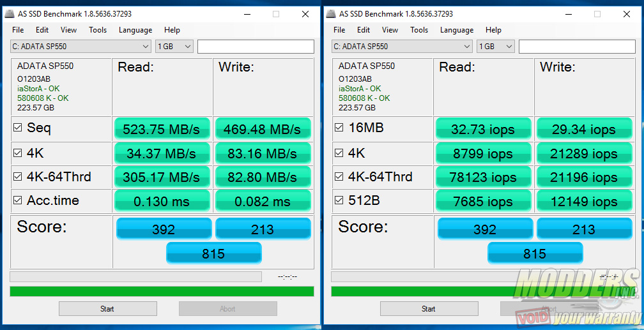Screen dimensions: 644x330
Task: Open 1 GB size dropdown in right window
Action: 496,47
